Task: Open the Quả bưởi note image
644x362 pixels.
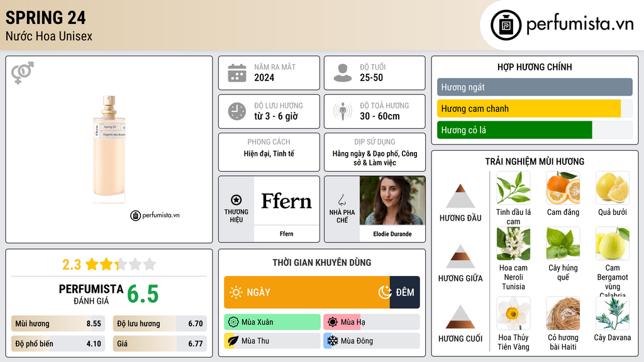Action: [x=613, y=188]
